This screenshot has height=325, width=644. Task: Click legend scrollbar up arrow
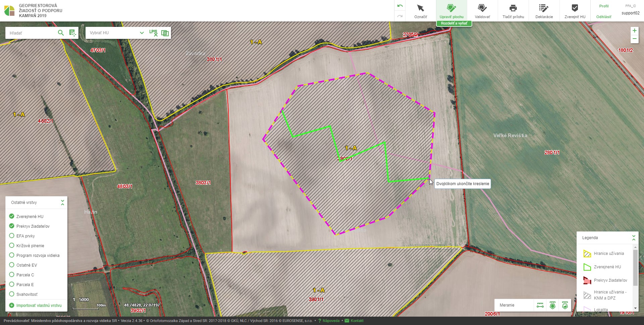635,247
